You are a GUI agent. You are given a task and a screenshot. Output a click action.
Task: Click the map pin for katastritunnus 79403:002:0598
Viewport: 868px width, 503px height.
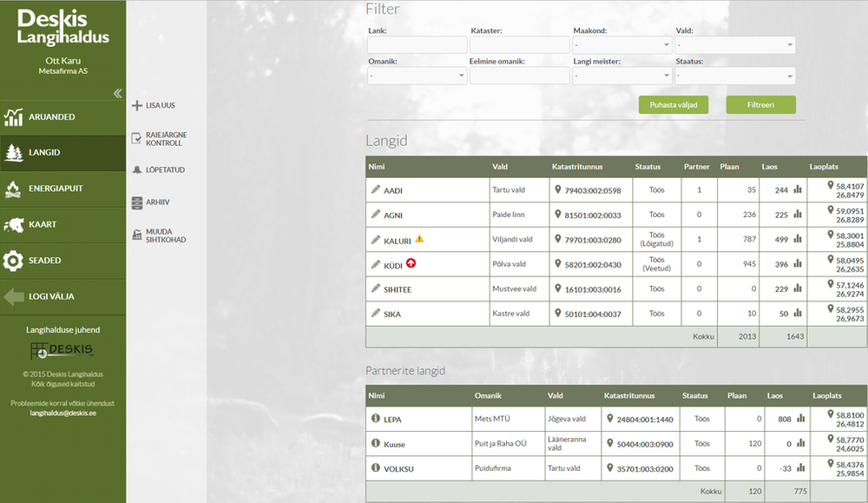[x=556, y=189]
